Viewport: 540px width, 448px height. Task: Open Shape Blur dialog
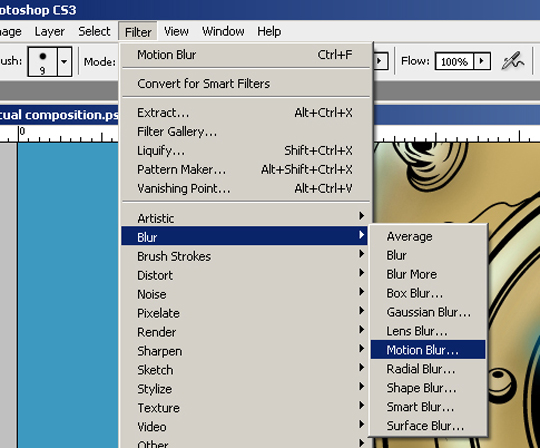(428, 388)
